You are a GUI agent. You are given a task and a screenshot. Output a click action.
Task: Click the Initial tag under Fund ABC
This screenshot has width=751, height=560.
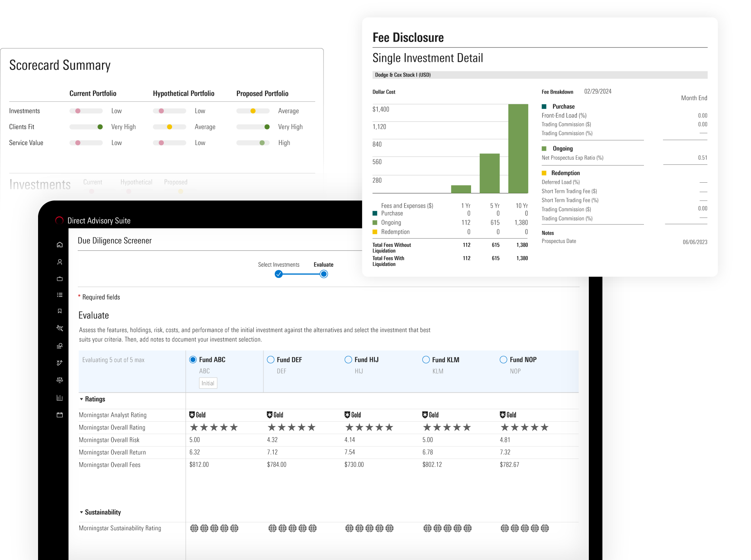point(208,383)
